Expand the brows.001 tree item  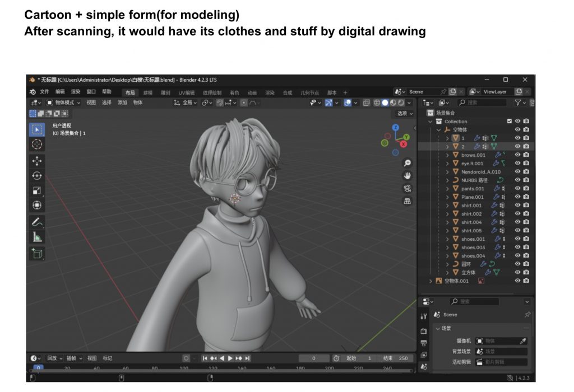point(447,155)
